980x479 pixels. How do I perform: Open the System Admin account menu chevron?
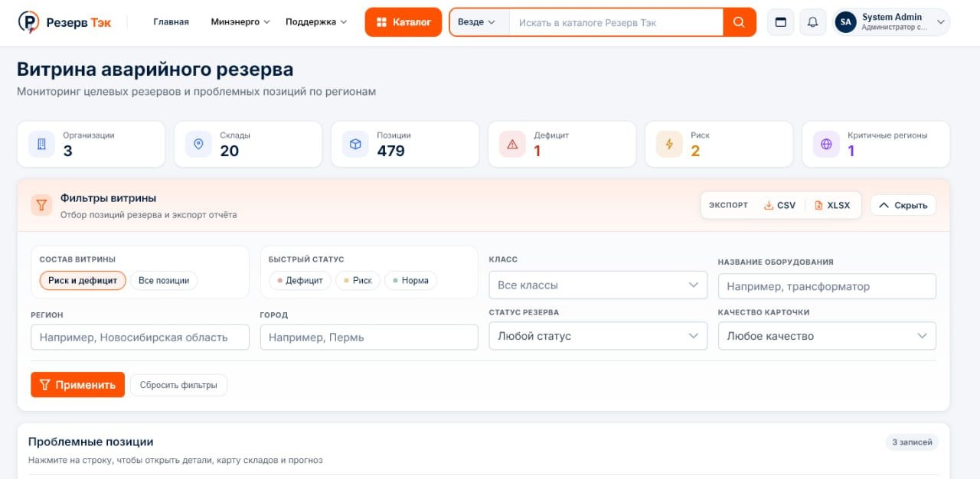click(940, 22)
